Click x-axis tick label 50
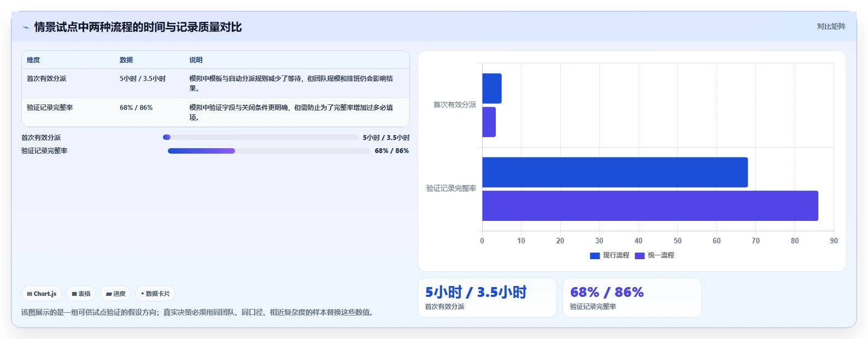Screen dimensions: 868x339 (677, 241)
